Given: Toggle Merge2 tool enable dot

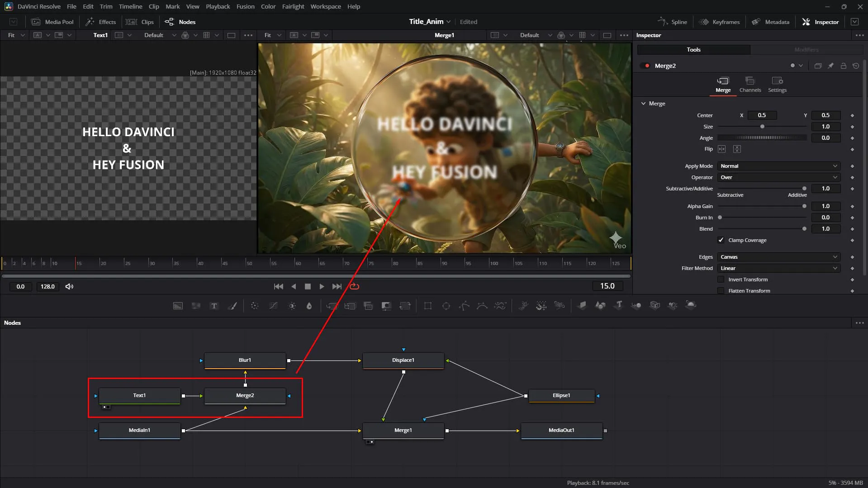Looking at the screenshot, I should click(x=647, y=66).
